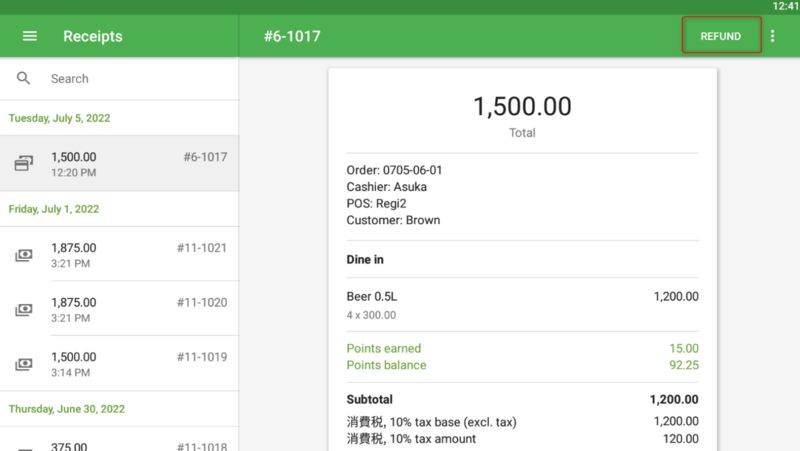Click cash icon beside receipt #11-1019

pyautogui.click(x=23, y=365)
